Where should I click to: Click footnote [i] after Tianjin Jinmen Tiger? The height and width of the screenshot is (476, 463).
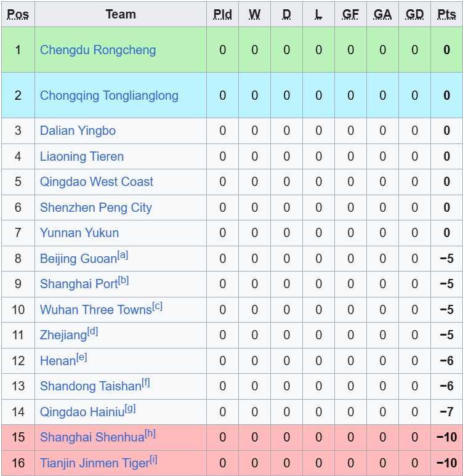(154, 459)
